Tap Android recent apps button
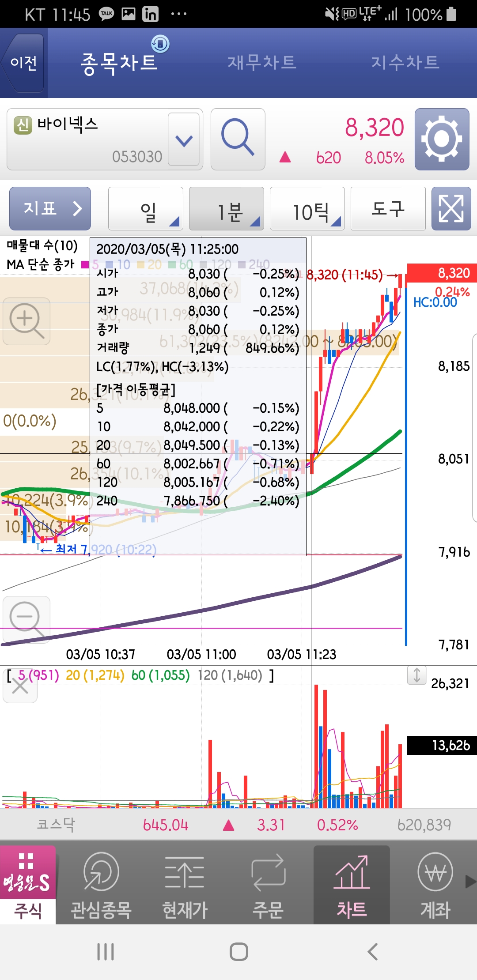477x980 pixels. [x=106, y=952]
